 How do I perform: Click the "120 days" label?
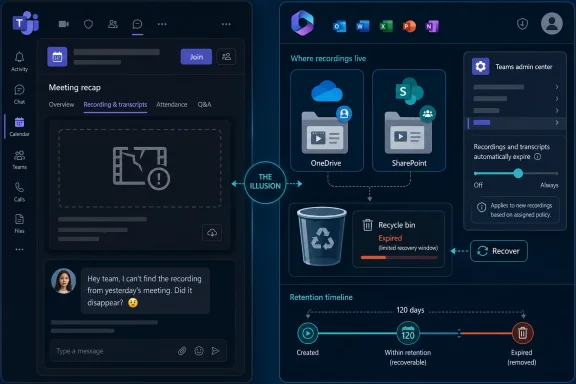(x=410, y=310)
